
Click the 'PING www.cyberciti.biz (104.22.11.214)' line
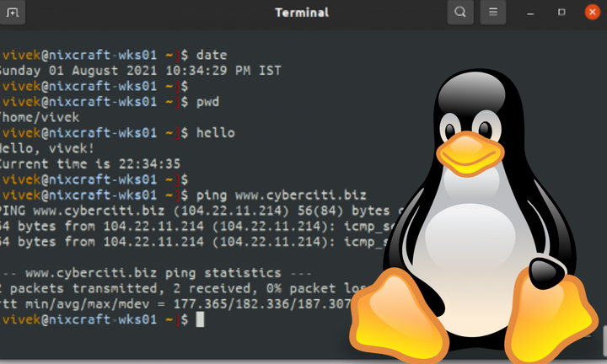point(201,211)
